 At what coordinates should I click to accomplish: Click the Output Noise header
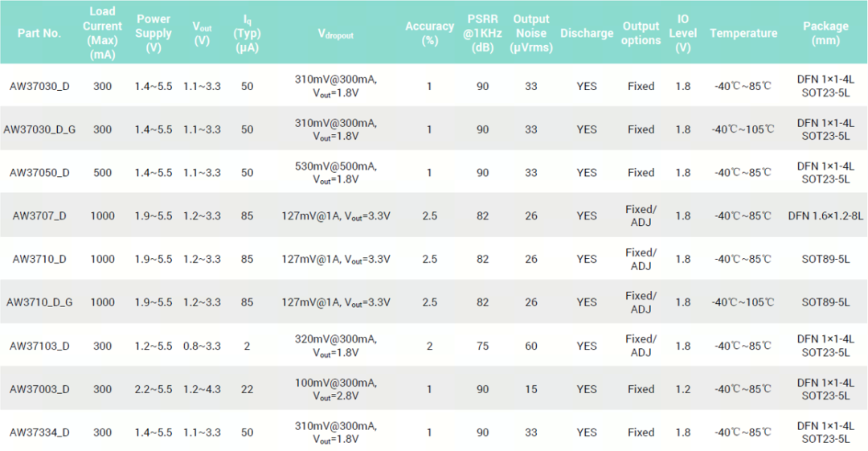point(531,33)
